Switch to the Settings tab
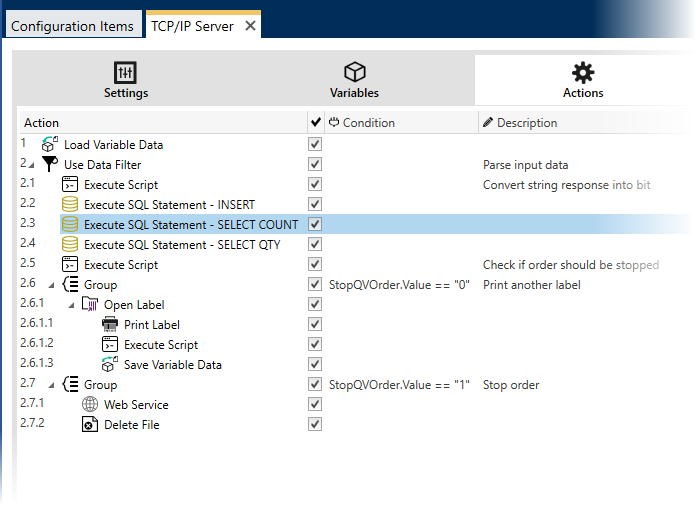 tap(126, 81)
